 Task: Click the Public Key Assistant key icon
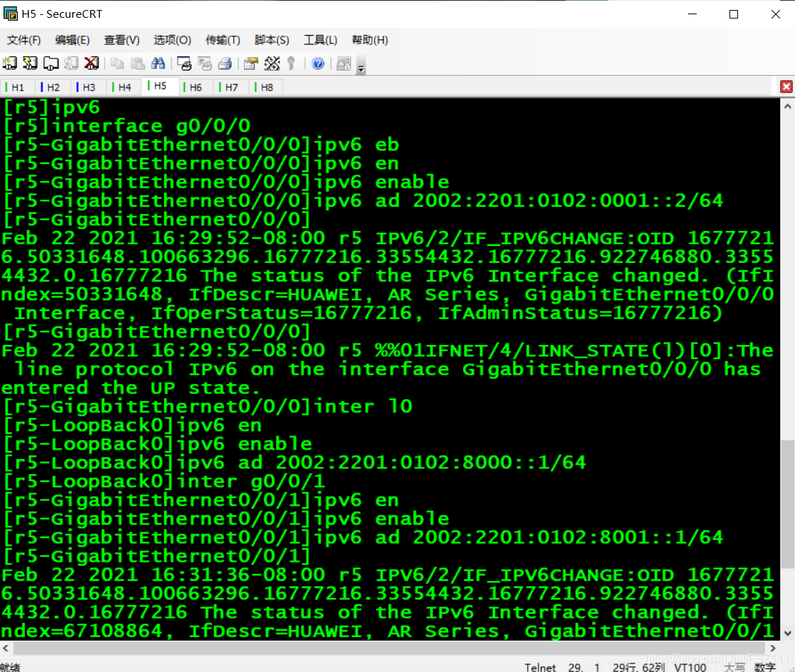[291, 63]
